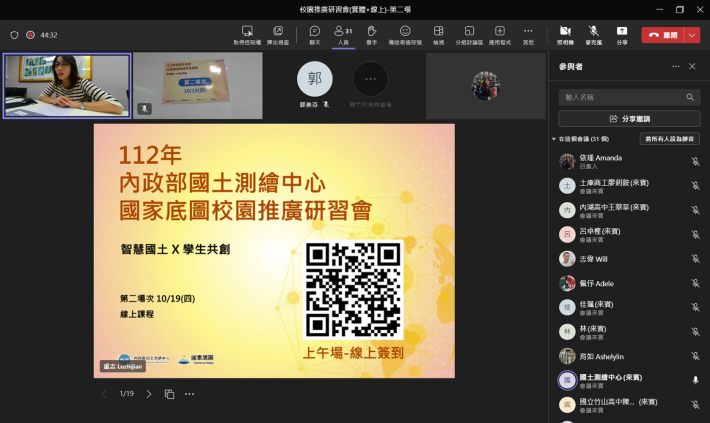Advance to next slide arrow

149,394
